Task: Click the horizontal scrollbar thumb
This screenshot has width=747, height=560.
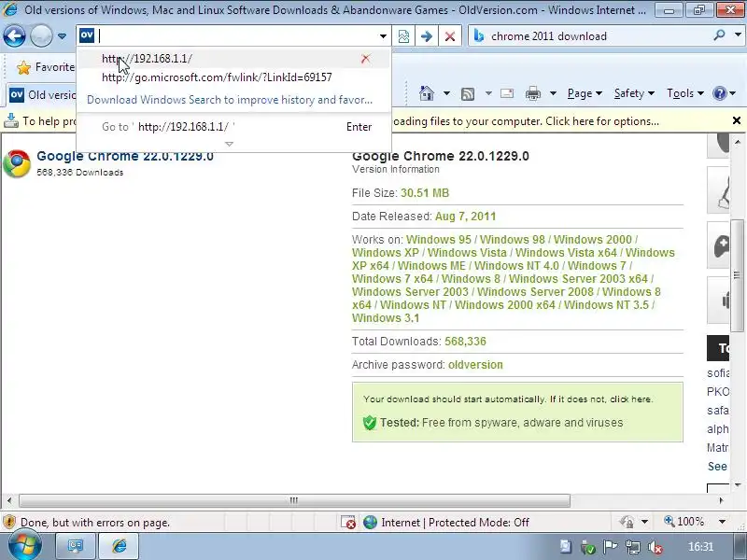Action: (x=294, y=500)
